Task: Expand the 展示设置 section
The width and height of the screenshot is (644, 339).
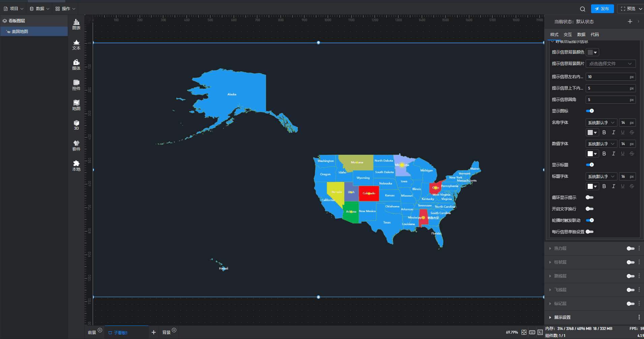Action: pos(562,317)
